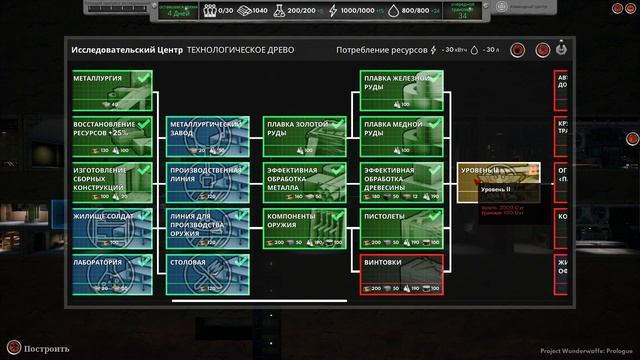Click the 1000/1000 energy value
640x360 pixels.
[357, 11]
